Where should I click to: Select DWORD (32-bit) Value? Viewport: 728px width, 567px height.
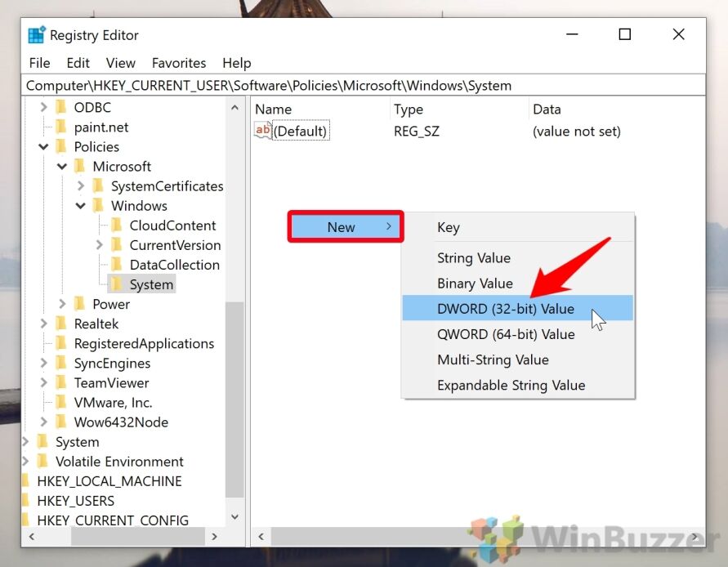pyautogui.click(x=518, y=308)
